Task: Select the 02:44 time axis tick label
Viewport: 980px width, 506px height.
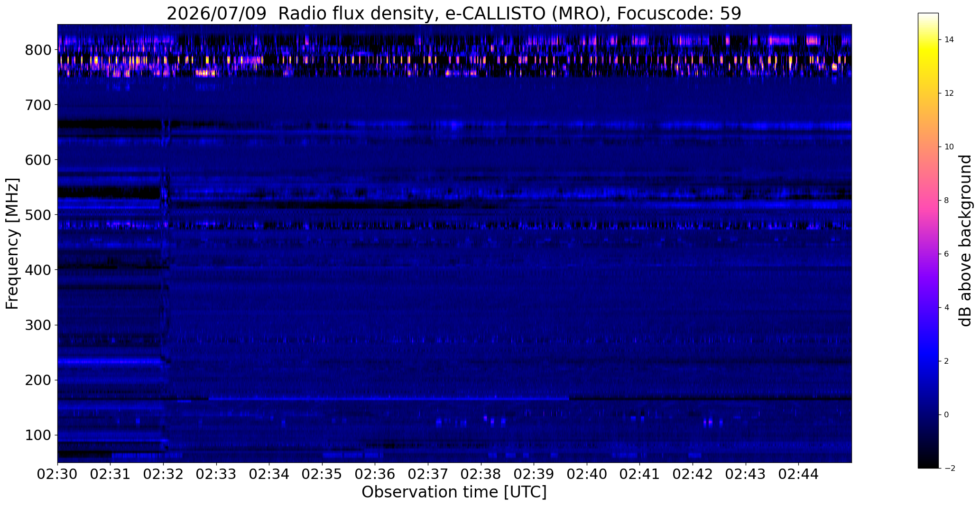Action: click(x=799, y=475)
